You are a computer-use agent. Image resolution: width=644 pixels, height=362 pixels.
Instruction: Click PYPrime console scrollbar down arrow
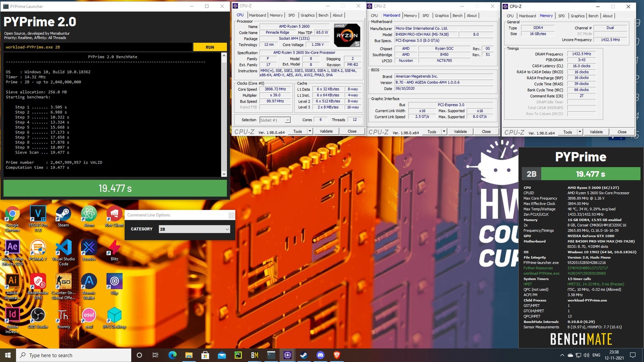pyautogui.click(x=224, y=174)
